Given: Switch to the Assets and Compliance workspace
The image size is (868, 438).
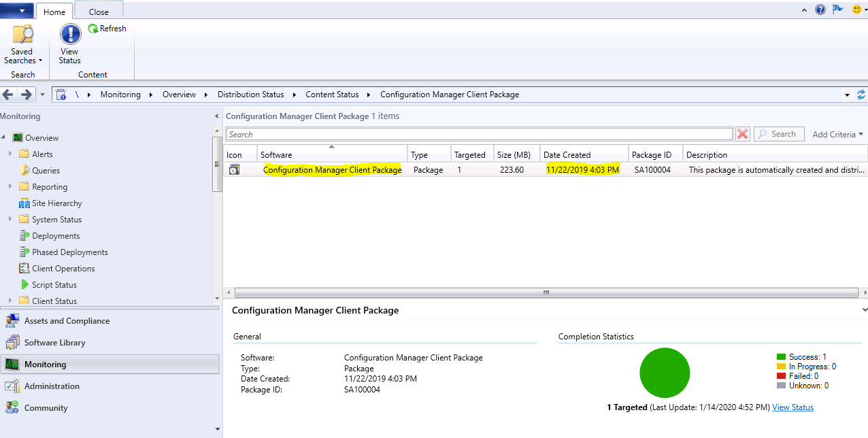Looking at the screenshot, I should coord(67,321).
